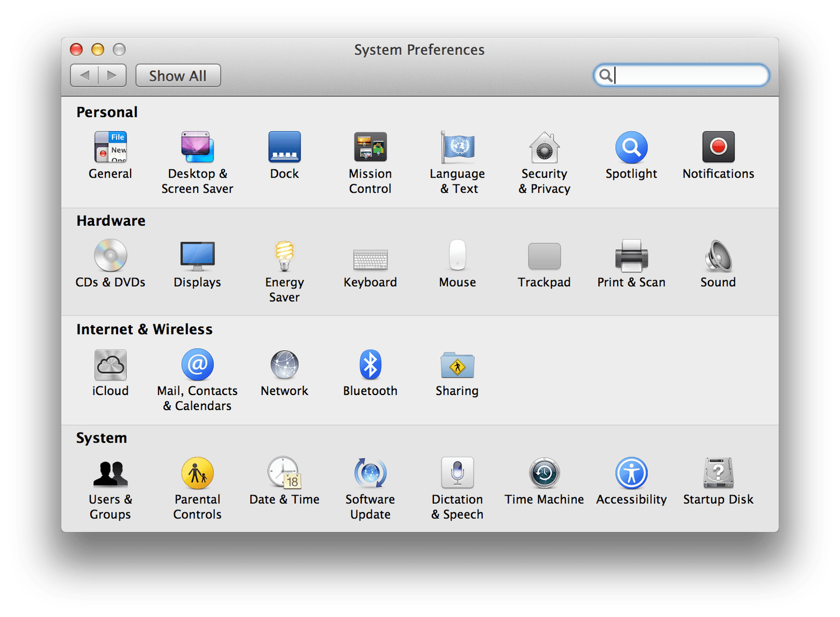Viewport: 840px width, 617px height.
Task: Close the System Preferences window
Action: click(76, 49)
